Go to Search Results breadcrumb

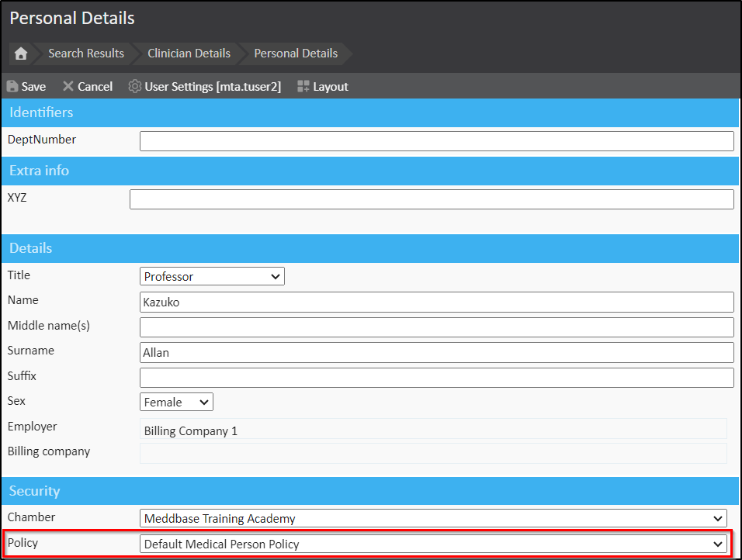[86, 54]
